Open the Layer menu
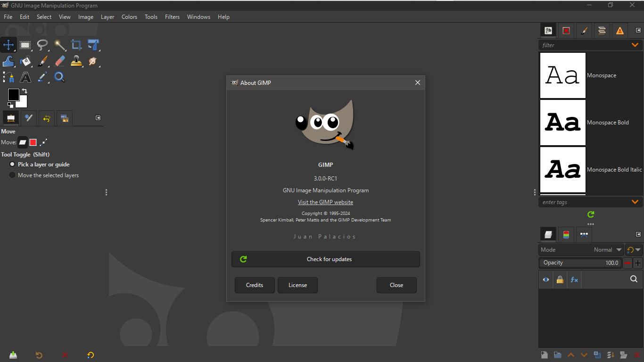 (107, 17)
